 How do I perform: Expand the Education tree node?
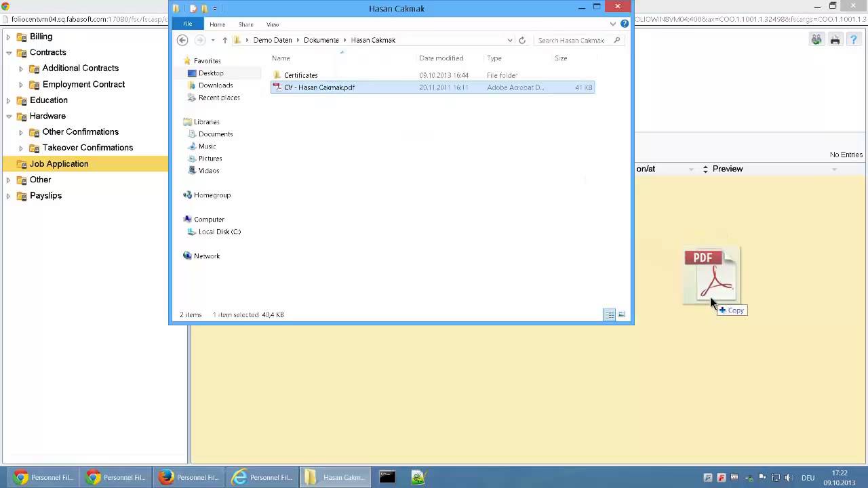point(8,100)
